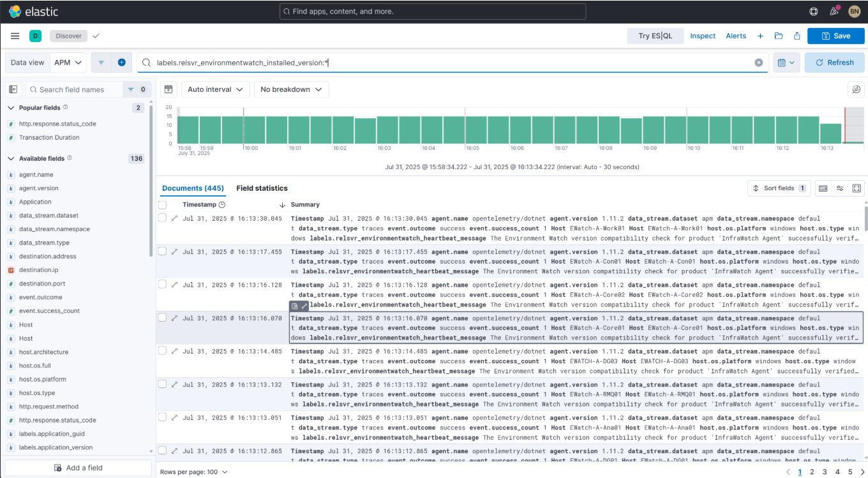The width and height of the screenshot is (868, 478).
Task: Check the 16:13:14.485 document row
Action: pos(162,351)
